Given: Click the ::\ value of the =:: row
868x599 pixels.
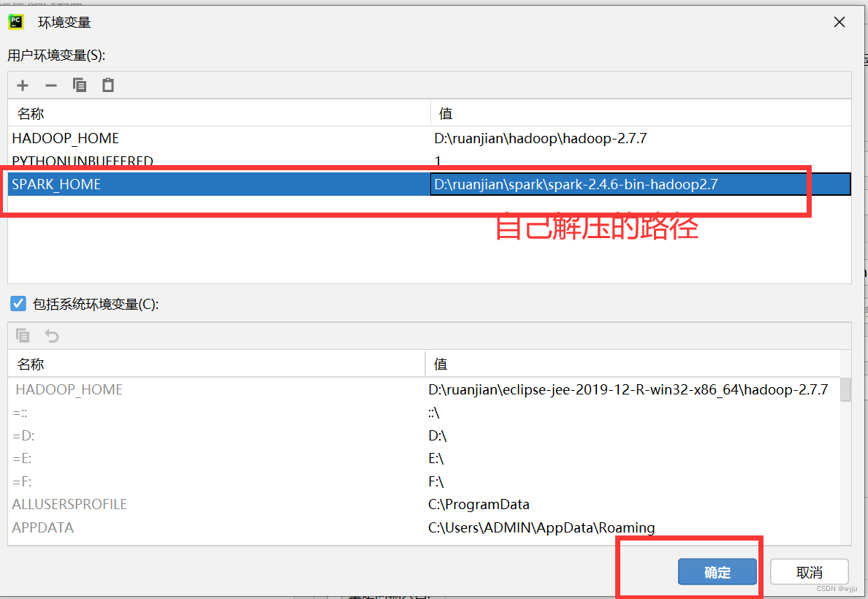Looking at the screenshot, I should click(433, 413).
